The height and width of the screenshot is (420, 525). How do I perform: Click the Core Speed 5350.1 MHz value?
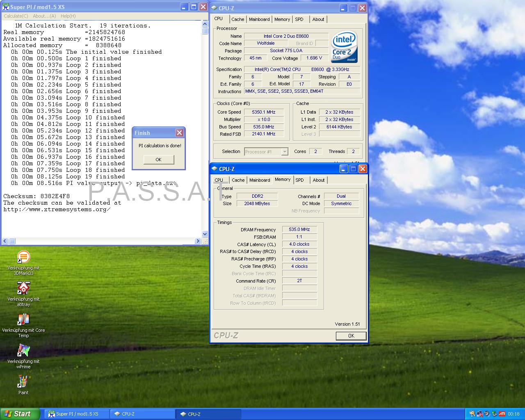[x=264, y=112]
